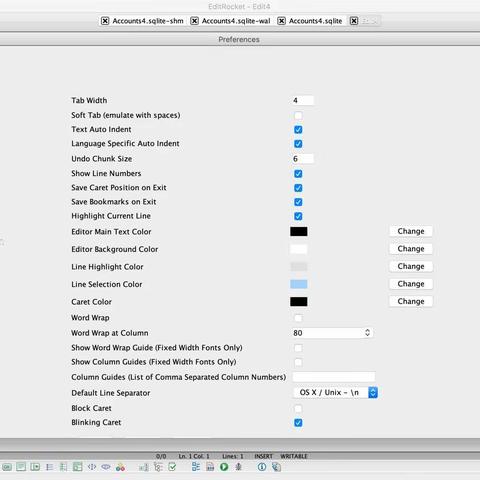Click the Word Wrap at Column value 80

tap(298, 333)
